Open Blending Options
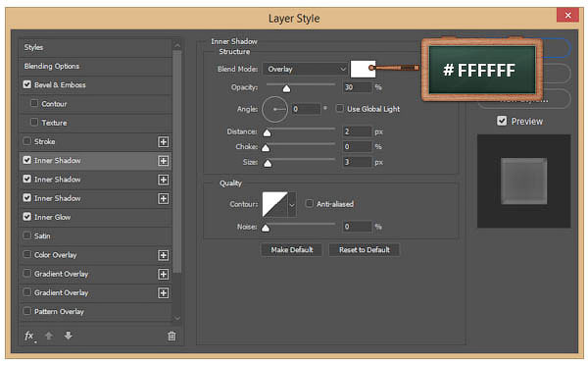Image resolution: width=588 pixels, height=365 pixels. point(95,67)
